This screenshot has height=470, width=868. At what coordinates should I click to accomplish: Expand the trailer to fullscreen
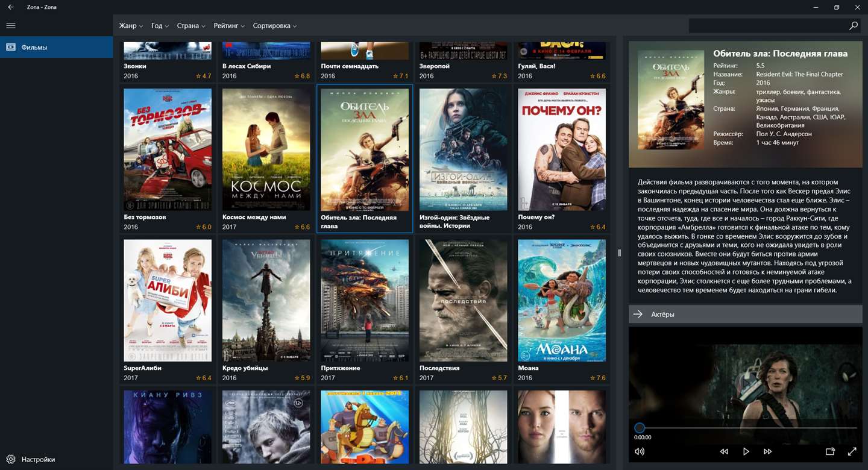tap(852, 451)
